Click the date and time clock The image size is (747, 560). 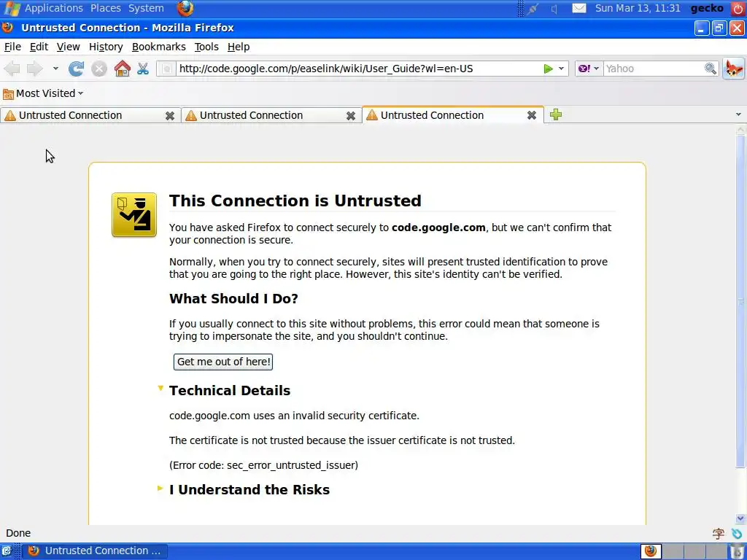[638, 8]
